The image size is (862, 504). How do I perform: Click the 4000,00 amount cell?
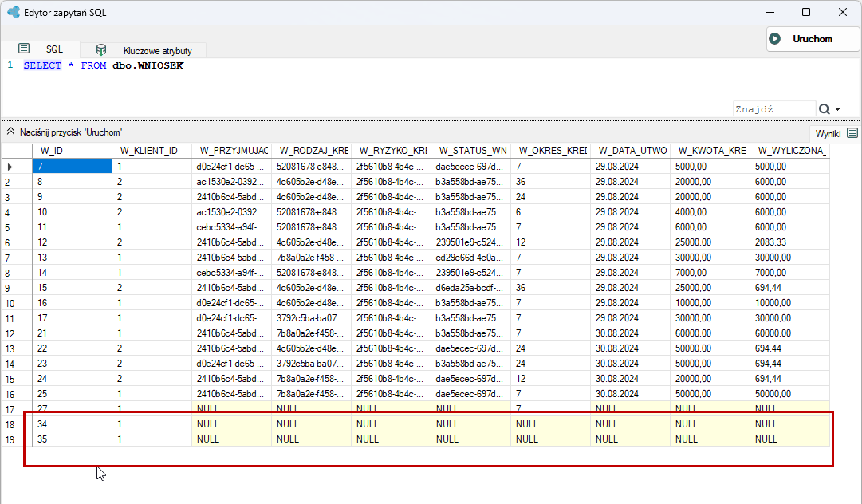point(710,212)
